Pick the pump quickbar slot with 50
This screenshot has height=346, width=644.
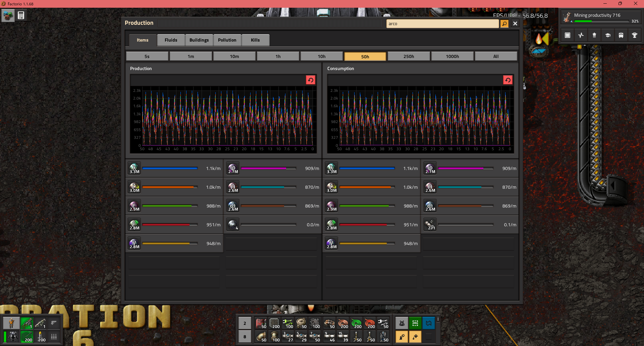(329, 323)
